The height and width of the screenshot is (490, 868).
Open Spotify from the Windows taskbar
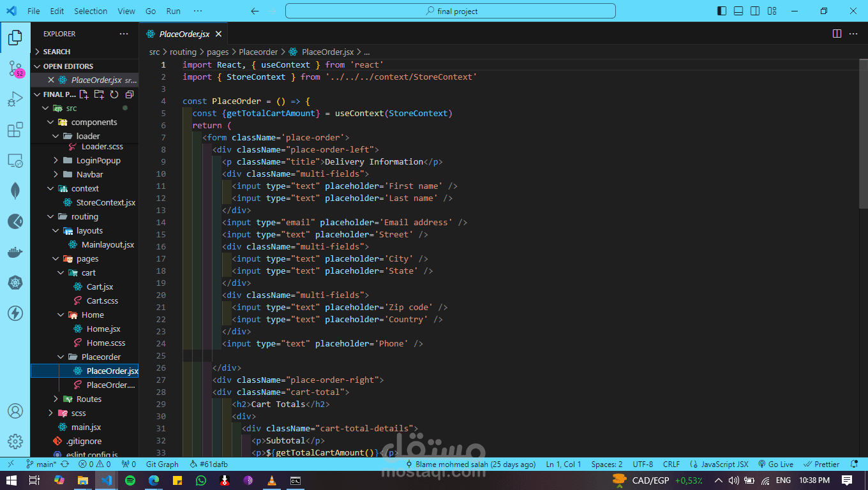(x=130, y=480)
